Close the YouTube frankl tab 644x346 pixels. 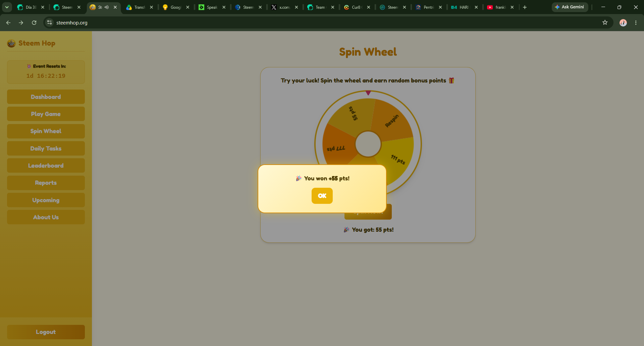[x=512, y=7]
